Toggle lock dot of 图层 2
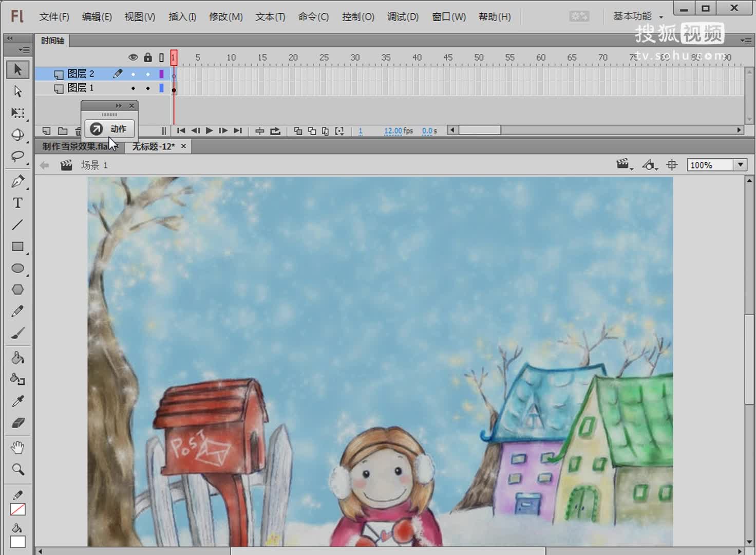The height and width of the screenshot is (555, 756). [x=148, y=74]
